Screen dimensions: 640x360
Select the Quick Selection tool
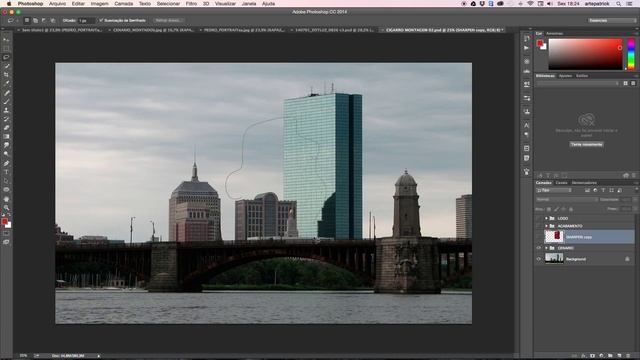pyautogui.click(x=6, y=66)
